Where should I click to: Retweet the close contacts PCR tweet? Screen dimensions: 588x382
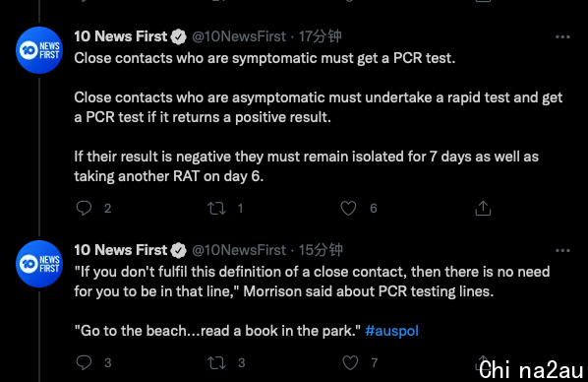point(216,208)
